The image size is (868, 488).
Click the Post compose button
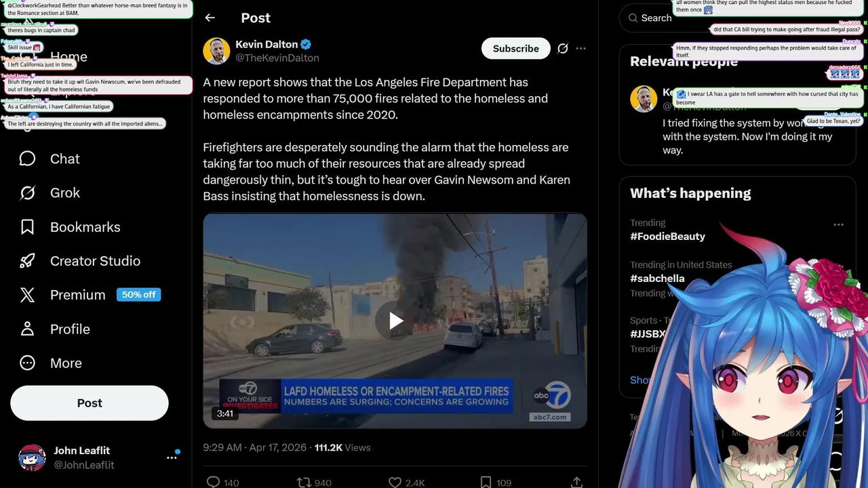click(x=90, y=403)
